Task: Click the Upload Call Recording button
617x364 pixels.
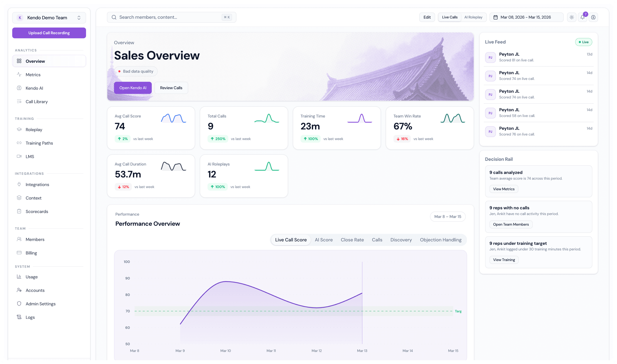Action: tap(49, 33)
